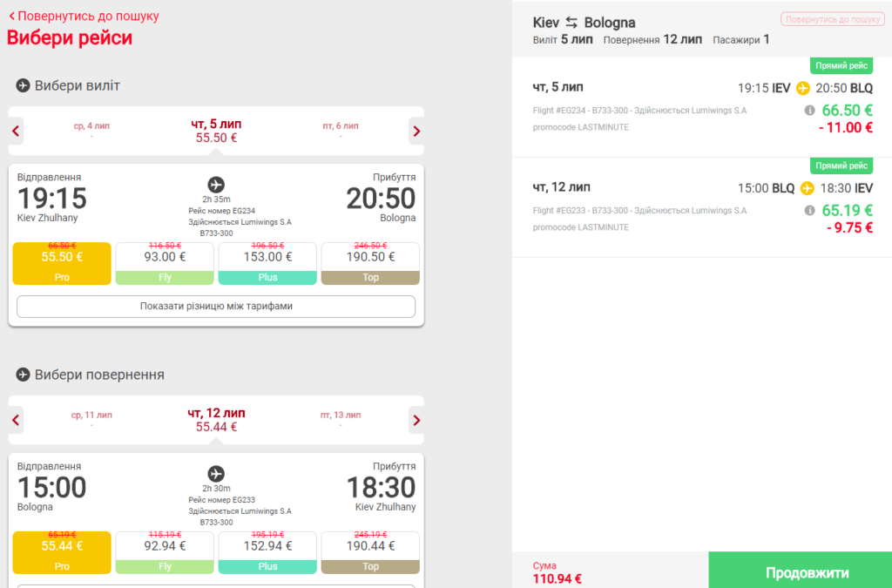Viewport: 892px width, 588px height.
Task: Click the swap arrows icon between Kiev and Bologna
Action: (x=571, y=23)
